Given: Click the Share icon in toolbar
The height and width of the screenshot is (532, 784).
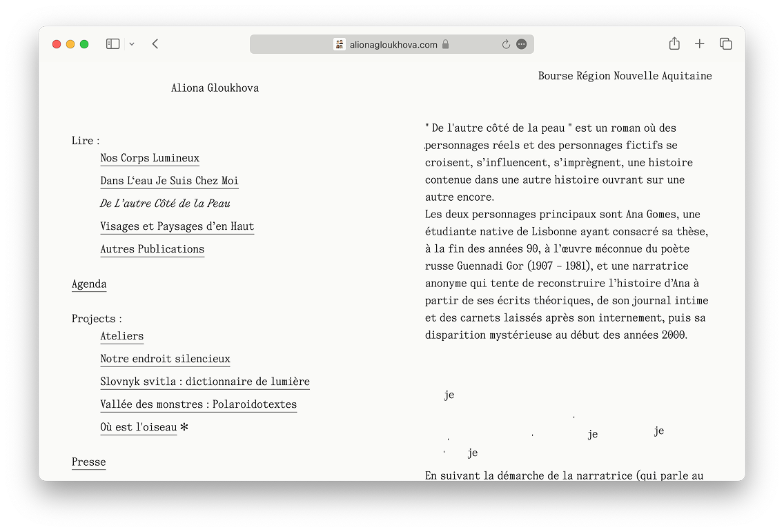Looking at the screenshot, I should [x=674, y=44].
